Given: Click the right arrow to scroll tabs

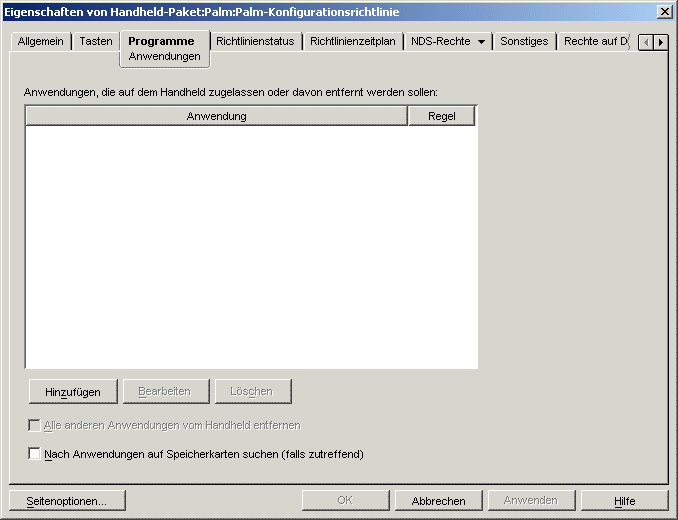Looking at the screenshot, I should [x=660, y=42].
